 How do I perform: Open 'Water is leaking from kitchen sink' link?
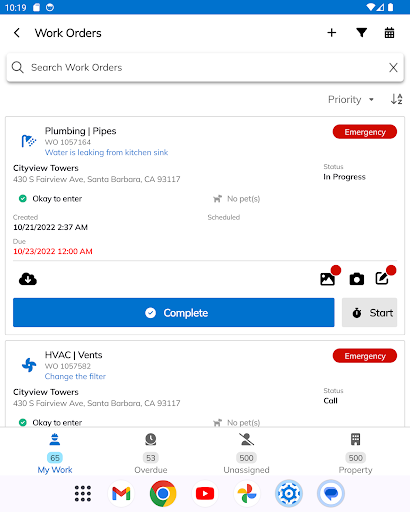coord(106,152)
